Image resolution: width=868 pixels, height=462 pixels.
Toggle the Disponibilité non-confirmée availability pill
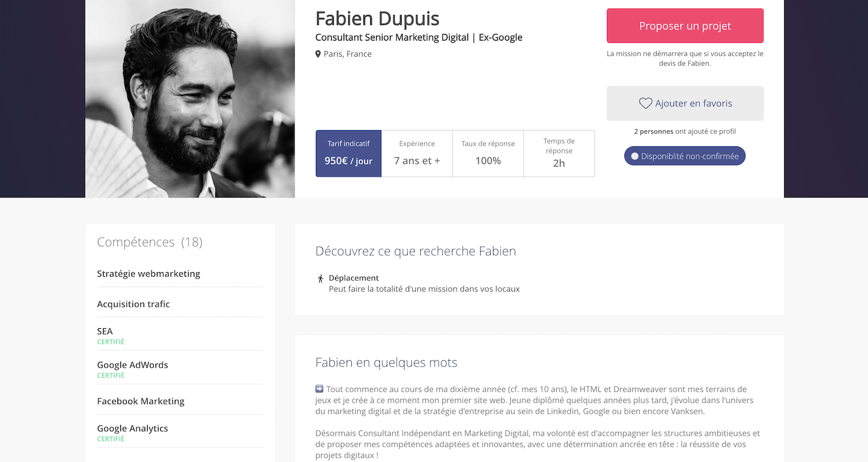(685, 156)
